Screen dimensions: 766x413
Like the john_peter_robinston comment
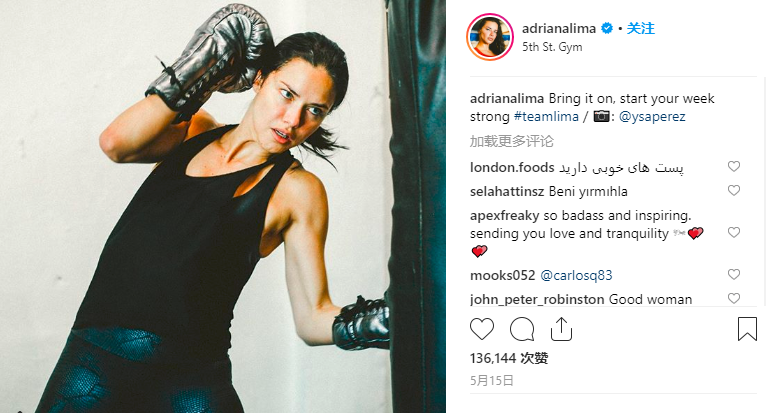tap(734, 298)
